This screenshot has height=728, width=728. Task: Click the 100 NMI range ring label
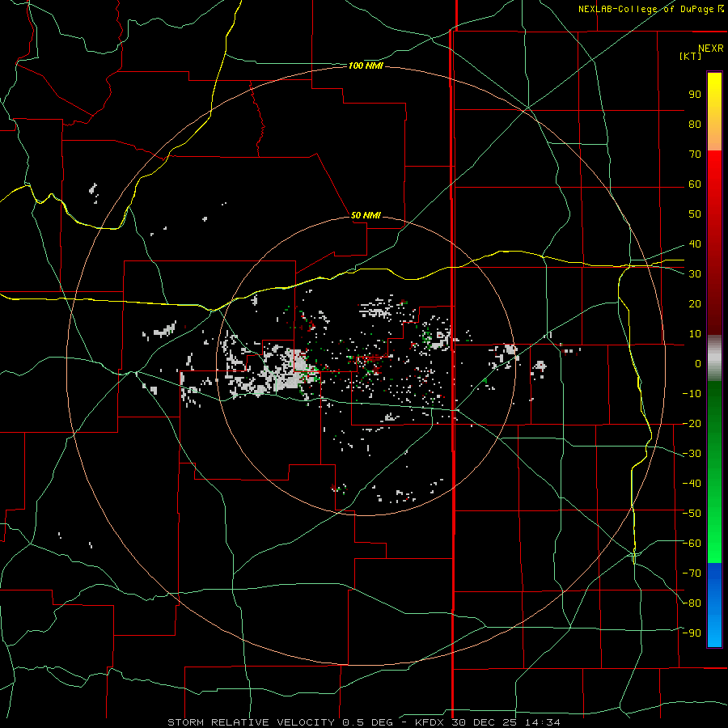coord(366,66)
